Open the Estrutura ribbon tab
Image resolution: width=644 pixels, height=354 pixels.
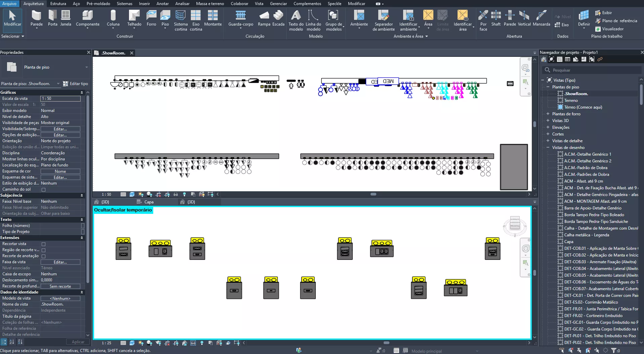point(58,4)
